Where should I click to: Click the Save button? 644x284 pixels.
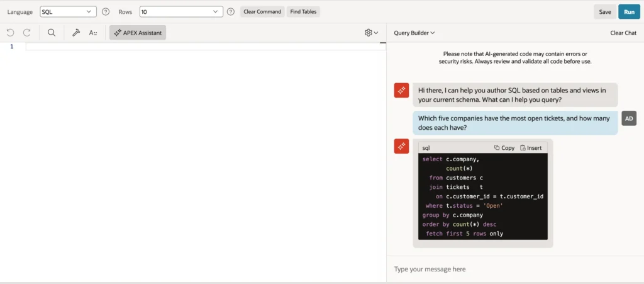pyautogui.click(x=605, y=12)
